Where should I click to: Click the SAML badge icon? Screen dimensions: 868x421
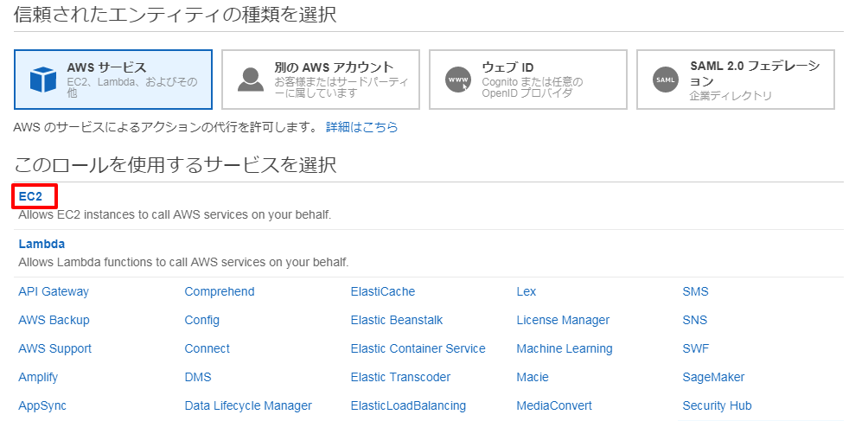(666, 80)
